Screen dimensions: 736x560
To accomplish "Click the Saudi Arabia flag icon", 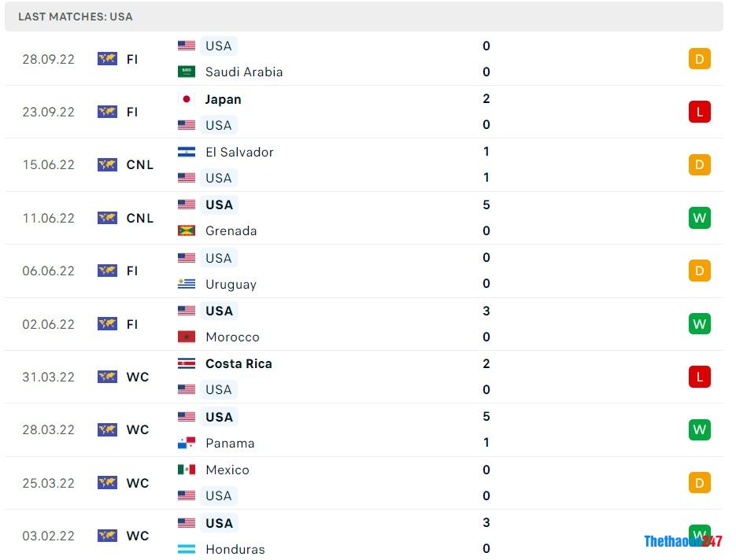I will click(187, 72).
